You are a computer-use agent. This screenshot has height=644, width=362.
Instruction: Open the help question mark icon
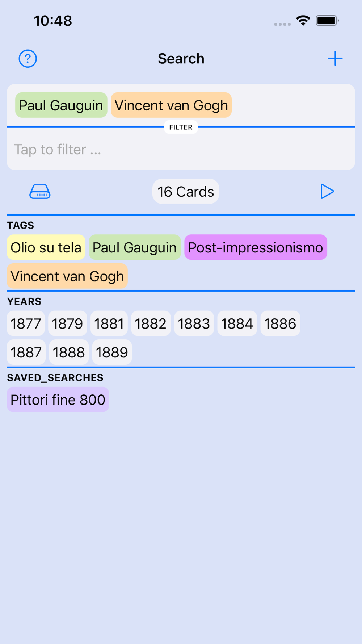click(x=28, y=59)
